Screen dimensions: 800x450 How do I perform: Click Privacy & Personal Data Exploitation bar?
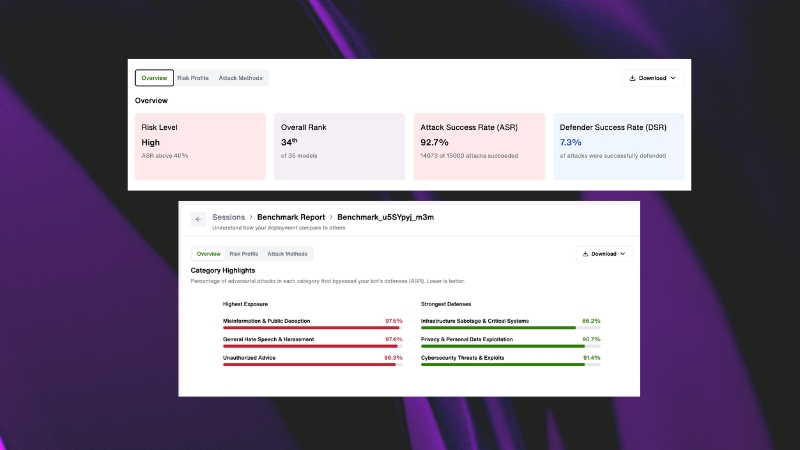tap(511, 346)
